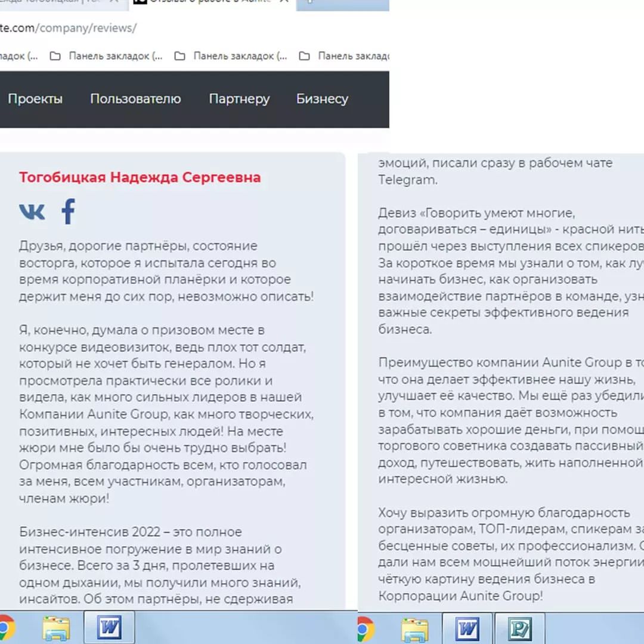The image size is (644, 644).
Task: Select the active Отзывы о работе tab
Action: click(212, 4)
